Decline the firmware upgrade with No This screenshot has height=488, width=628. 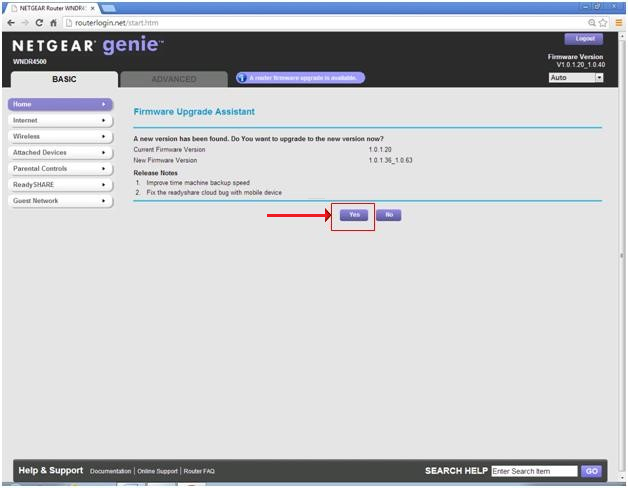pos(388,215)
